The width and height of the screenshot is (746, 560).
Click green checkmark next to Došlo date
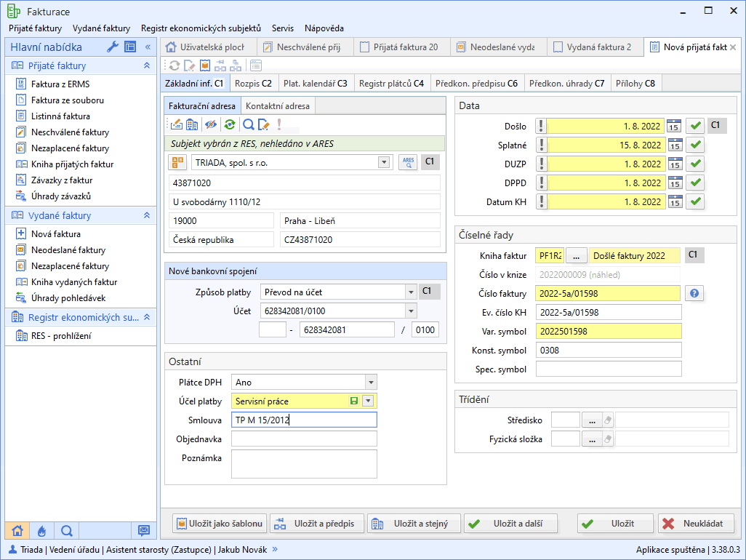tap(696, 126)
